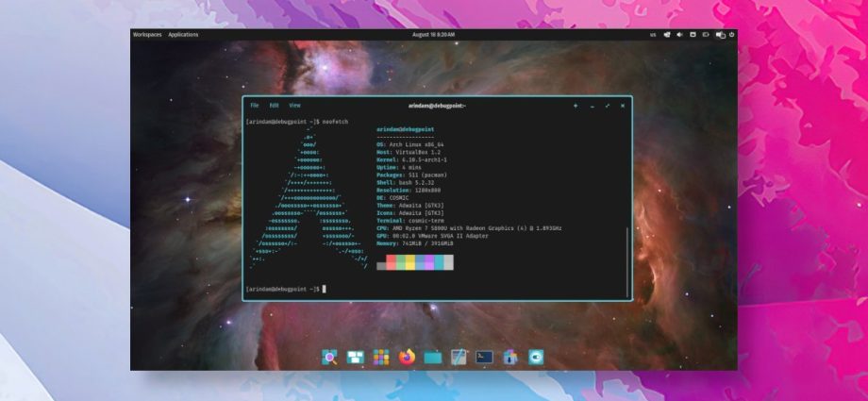The height and width of the screenshot is (401, 868).
Task: Open the sound volume icon in the panel
Action: [x=680, y=34]
